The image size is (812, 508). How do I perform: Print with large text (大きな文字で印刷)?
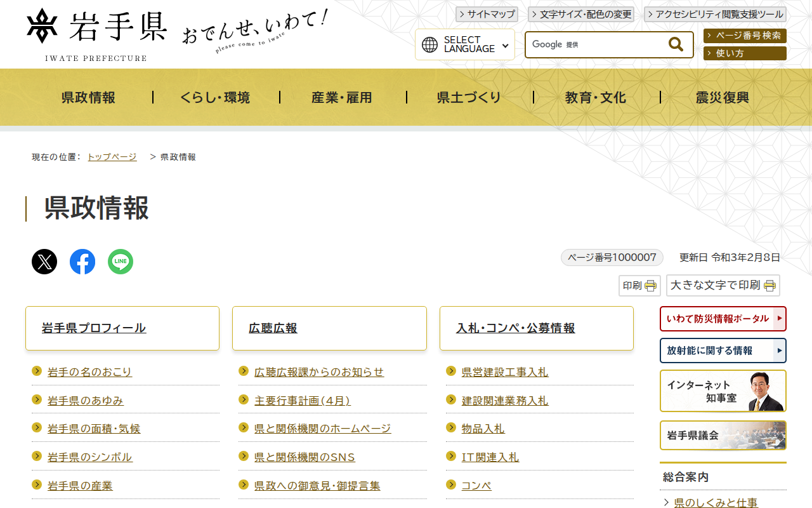click(723, 286)
